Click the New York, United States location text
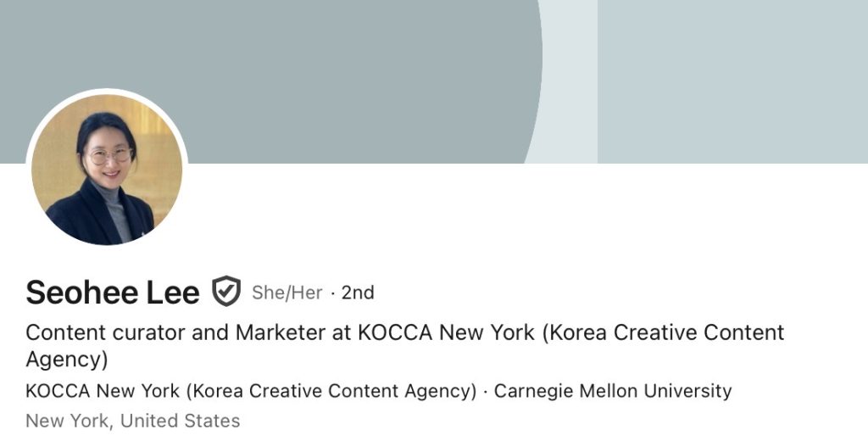 (133, 421)
